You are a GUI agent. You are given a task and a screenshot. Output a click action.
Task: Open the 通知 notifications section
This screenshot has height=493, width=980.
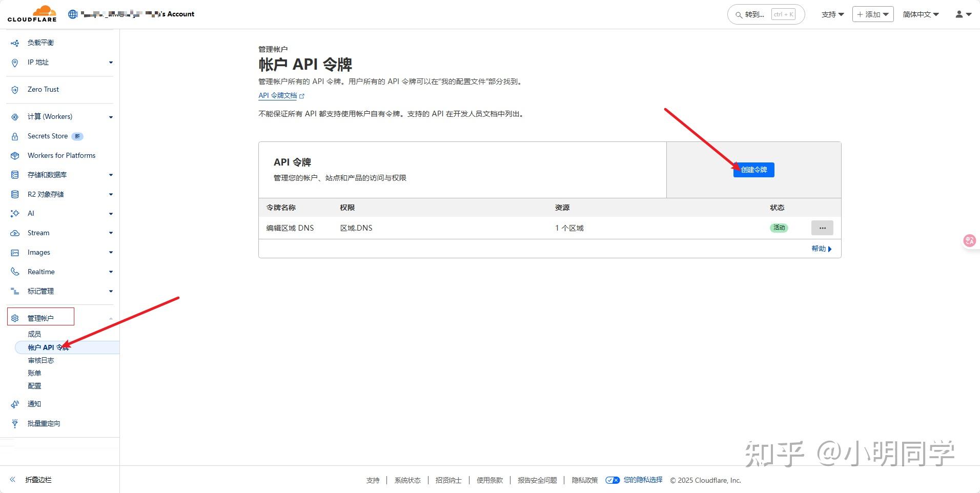[34, 404]
